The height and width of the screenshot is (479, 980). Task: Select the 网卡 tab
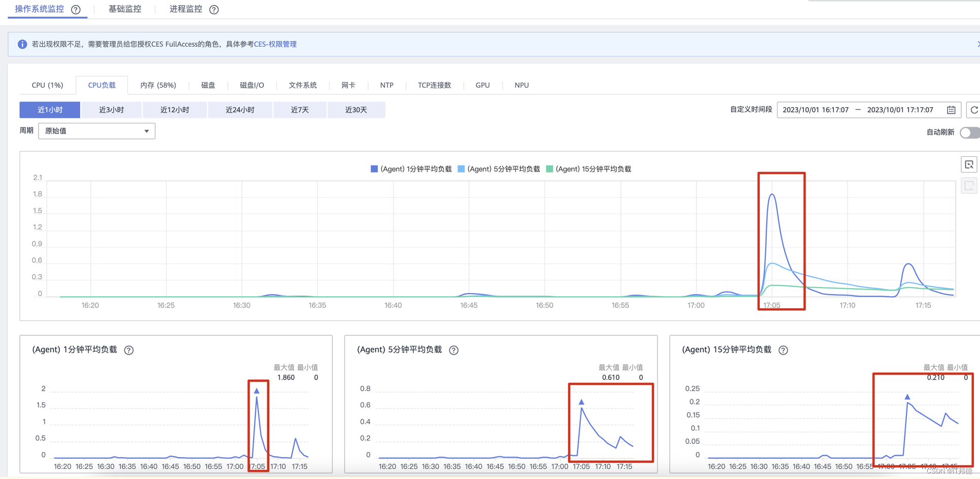[x=348, y=85]
